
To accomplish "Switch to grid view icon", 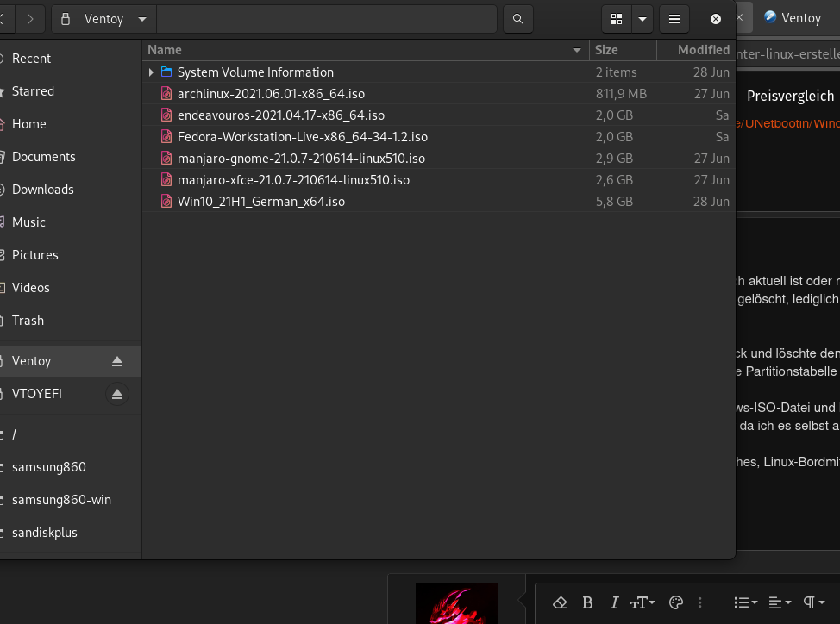I will coord(617,19).
